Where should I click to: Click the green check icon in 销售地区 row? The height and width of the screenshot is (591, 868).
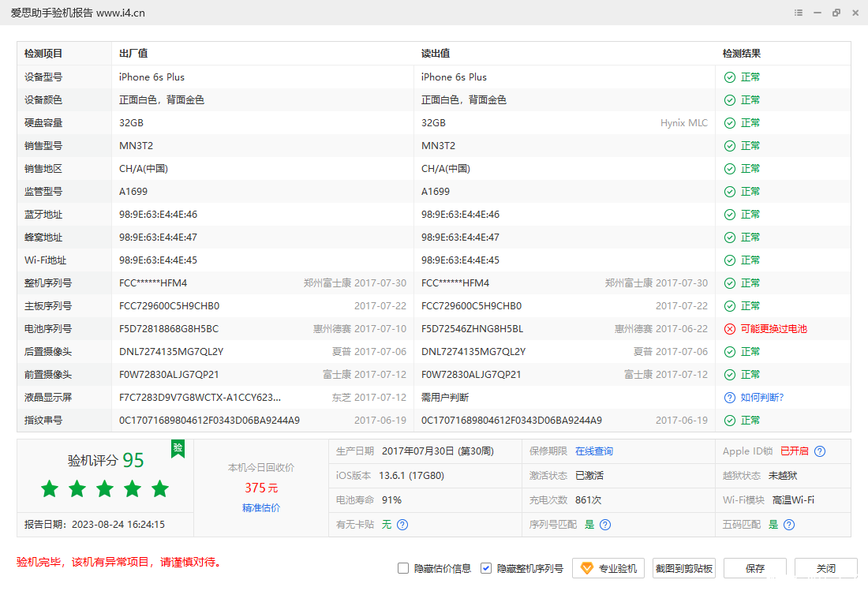[730, 169]
